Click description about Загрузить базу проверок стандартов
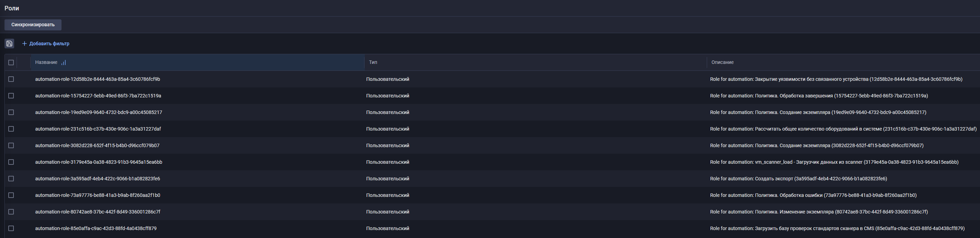This screenshot has width=980, height=238. click(837, 228)
